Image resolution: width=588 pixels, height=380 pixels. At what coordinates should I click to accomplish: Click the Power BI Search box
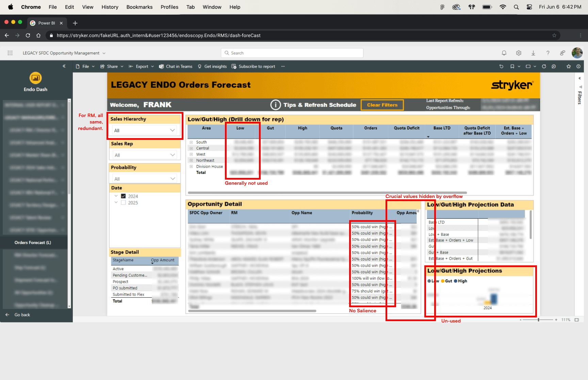click(x=292, y=53)
